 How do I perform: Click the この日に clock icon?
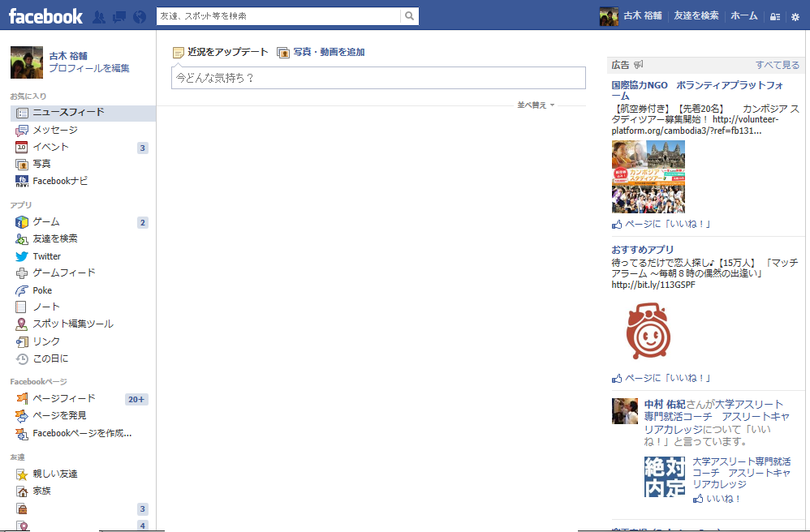[22, 358]
